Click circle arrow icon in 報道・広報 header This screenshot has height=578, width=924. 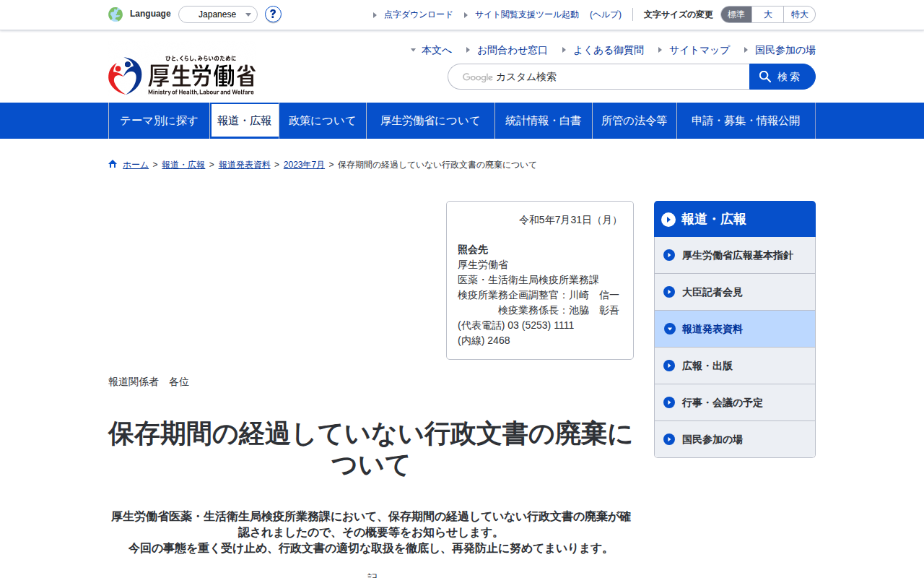point(668,219)
